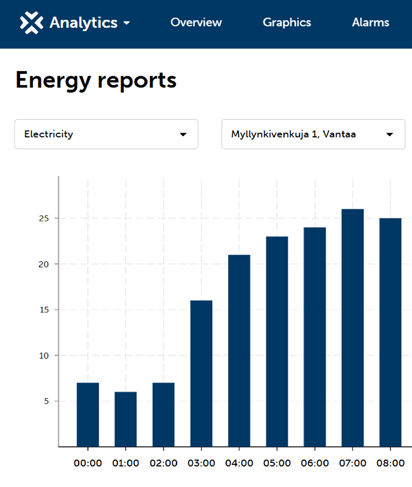Click the arrow in the Vantaa location selector
412x487 pixels.
click(390, 134)
